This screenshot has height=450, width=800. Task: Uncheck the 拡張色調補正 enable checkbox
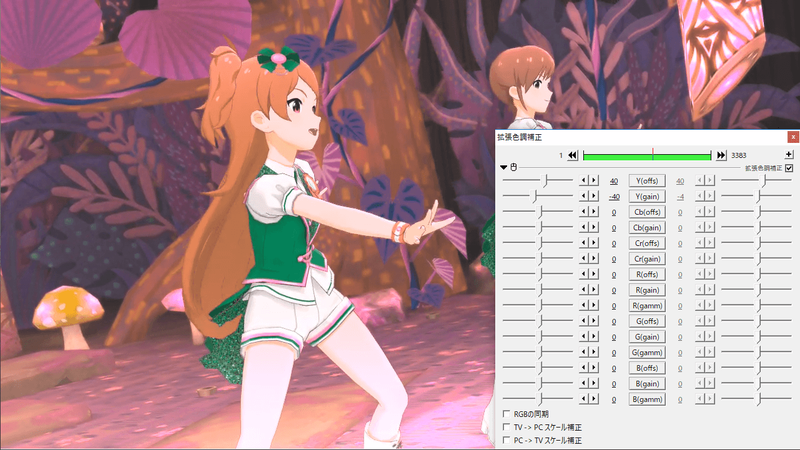tap(789, 168)
